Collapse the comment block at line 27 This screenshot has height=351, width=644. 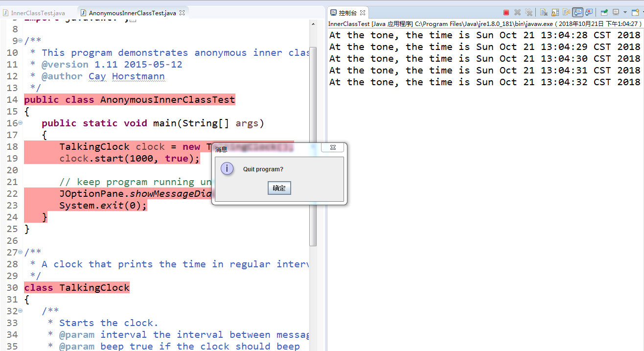pos(20,253)
